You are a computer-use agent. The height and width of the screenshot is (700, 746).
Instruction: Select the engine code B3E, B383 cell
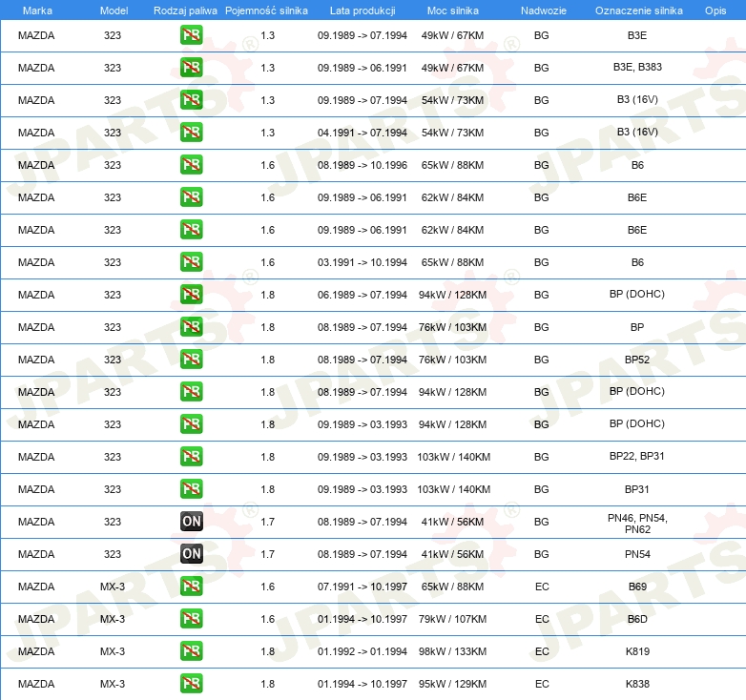[637, 67]
